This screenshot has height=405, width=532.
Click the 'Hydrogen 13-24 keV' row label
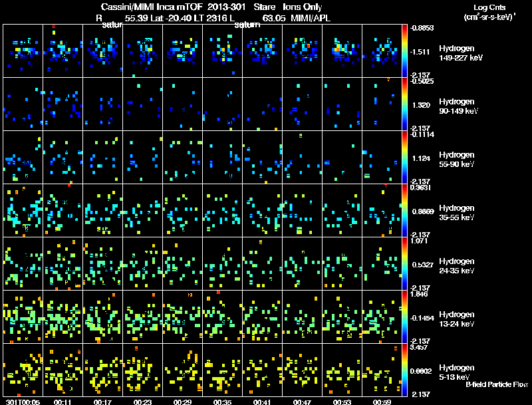pyautogui.click(x=457, y=319)
